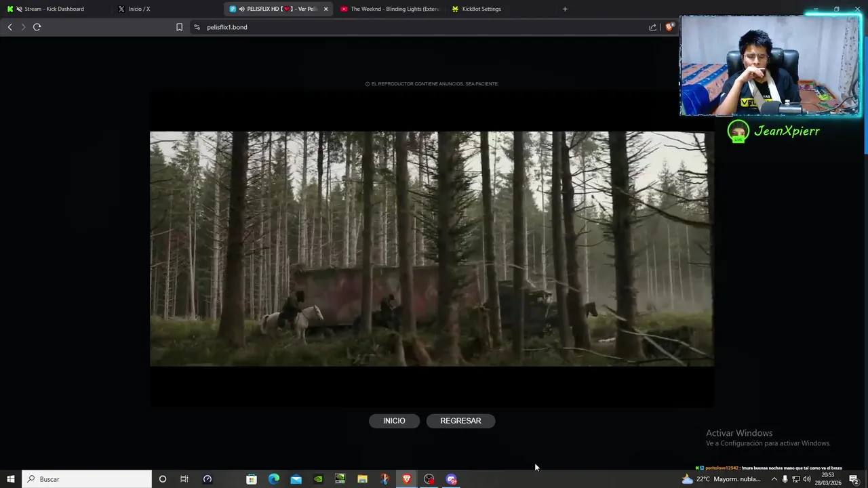This screenshot has width=868, height=488.
Task: Open Microsoft Edge from the taskbar
Action: coord(274,479)
